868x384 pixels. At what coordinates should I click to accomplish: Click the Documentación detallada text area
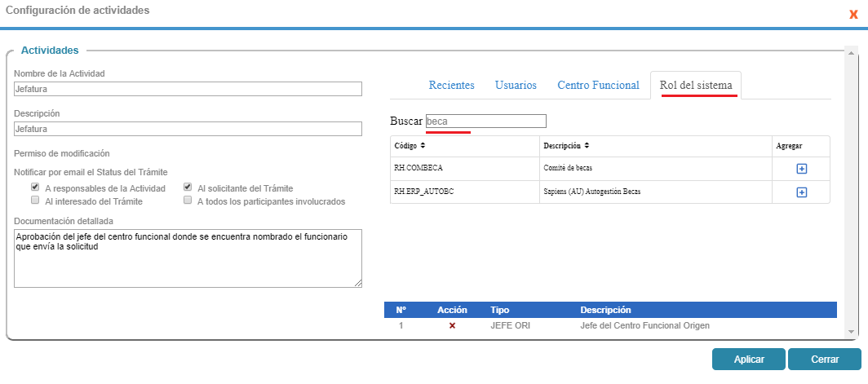[x=188, y=258]
